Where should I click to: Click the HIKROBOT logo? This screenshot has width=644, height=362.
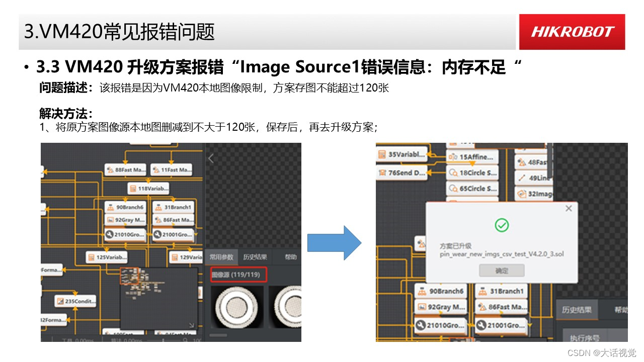tap(572, 32)
